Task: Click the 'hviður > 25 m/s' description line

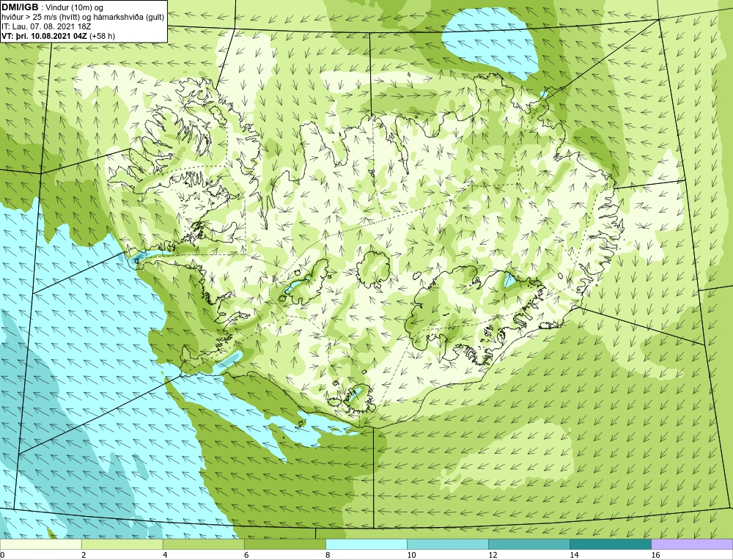Action: click(84, 17)
